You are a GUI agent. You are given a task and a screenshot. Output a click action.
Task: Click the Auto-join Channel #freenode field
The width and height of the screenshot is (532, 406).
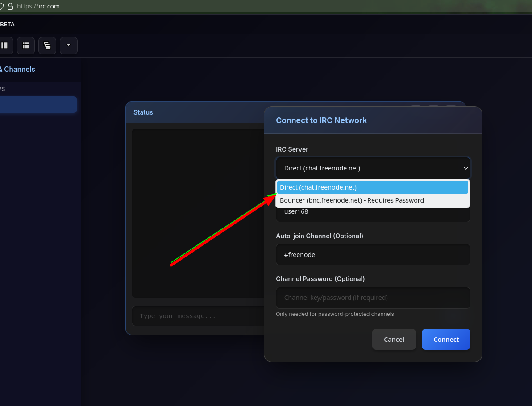click(373, 255)
